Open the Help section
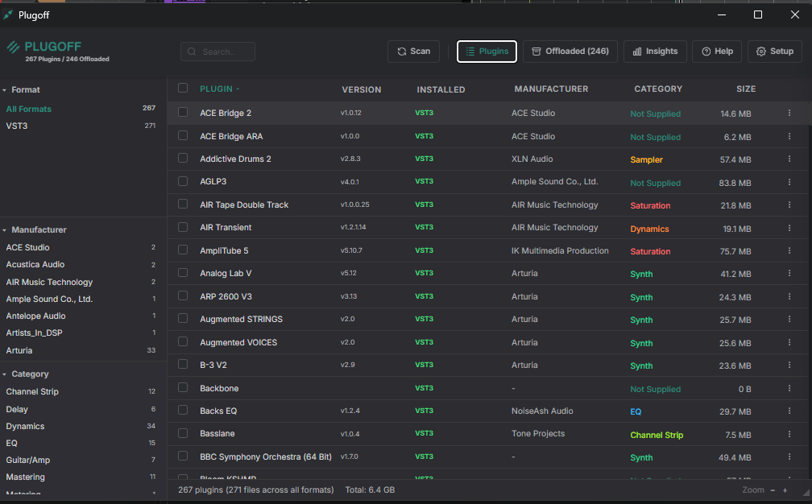 click(717, 52)
